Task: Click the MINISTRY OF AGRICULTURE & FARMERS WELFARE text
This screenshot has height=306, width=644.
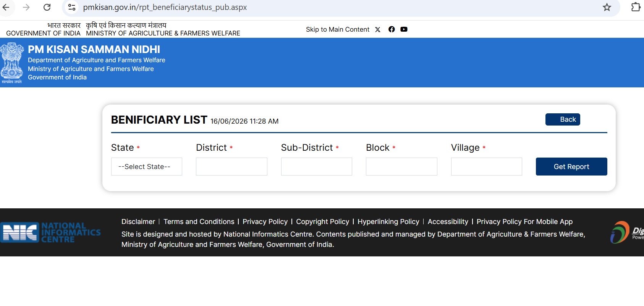Action: coord(163,33)
